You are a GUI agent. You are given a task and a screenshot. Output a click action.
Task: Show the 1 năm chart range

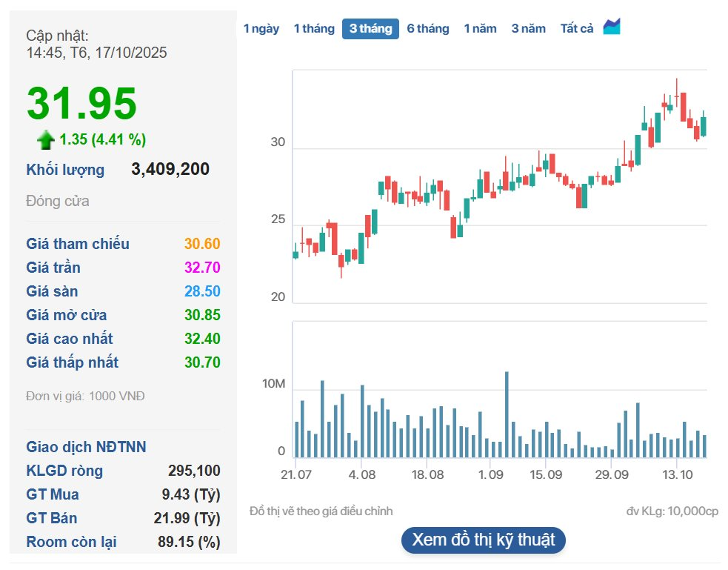point(480,29)
